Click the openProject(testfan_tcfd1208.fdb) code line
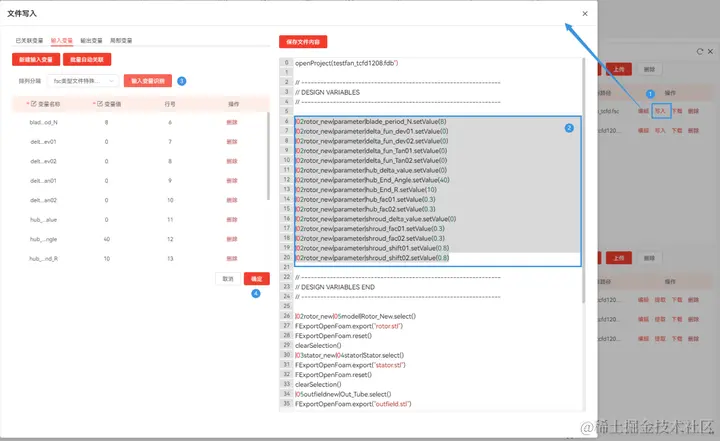This screenshot has width=720, height=441. 347,63
